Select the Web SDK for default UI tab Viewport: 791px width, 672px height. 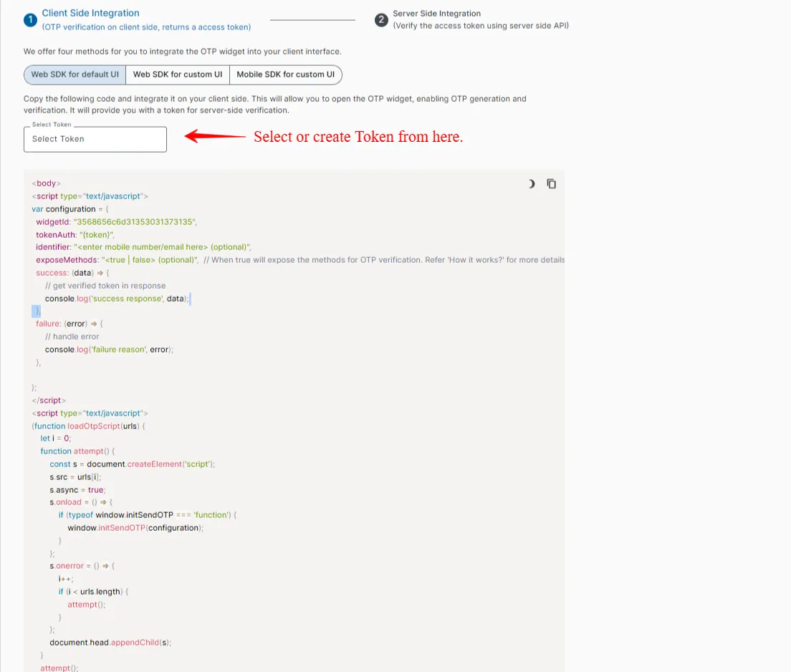point(75,75)
